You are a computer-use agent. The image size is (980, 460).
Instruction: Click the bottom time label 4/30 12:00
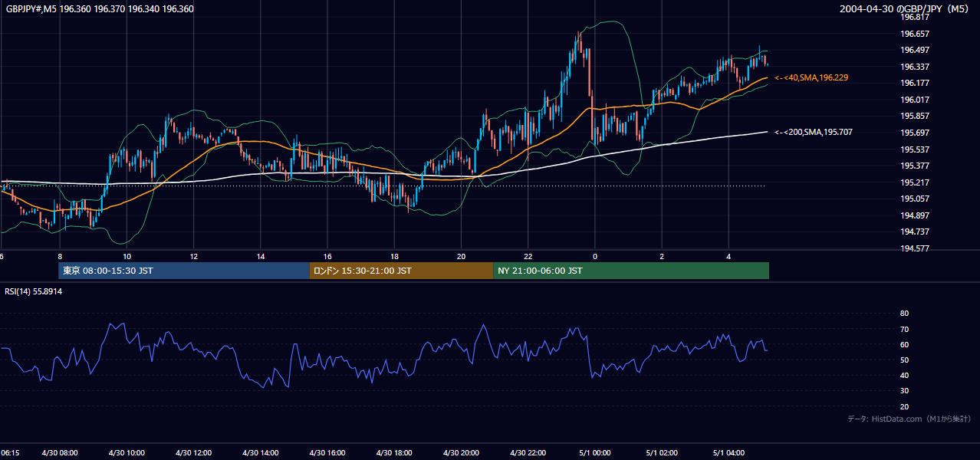click(x=192, y=453)
